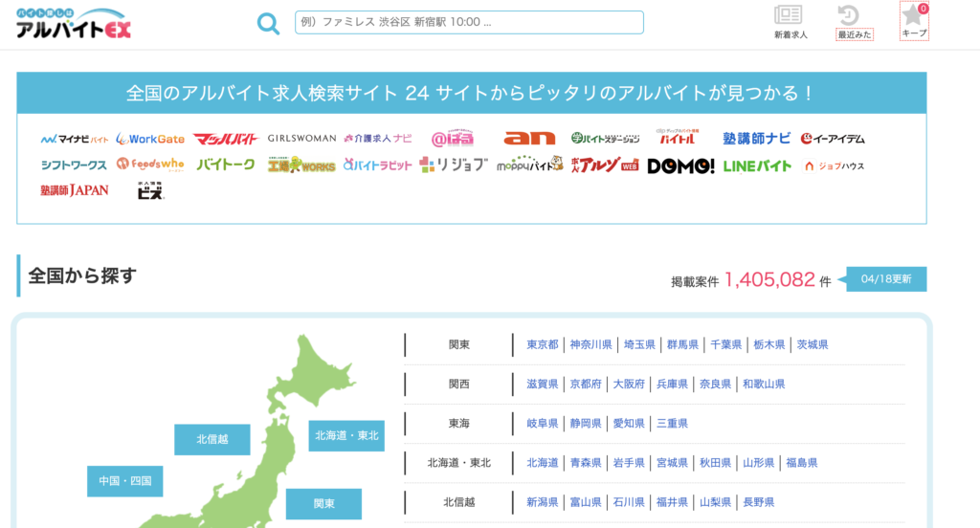Open 岐阜県 prefecture link

pyautogui.click(x=543, y=424)
